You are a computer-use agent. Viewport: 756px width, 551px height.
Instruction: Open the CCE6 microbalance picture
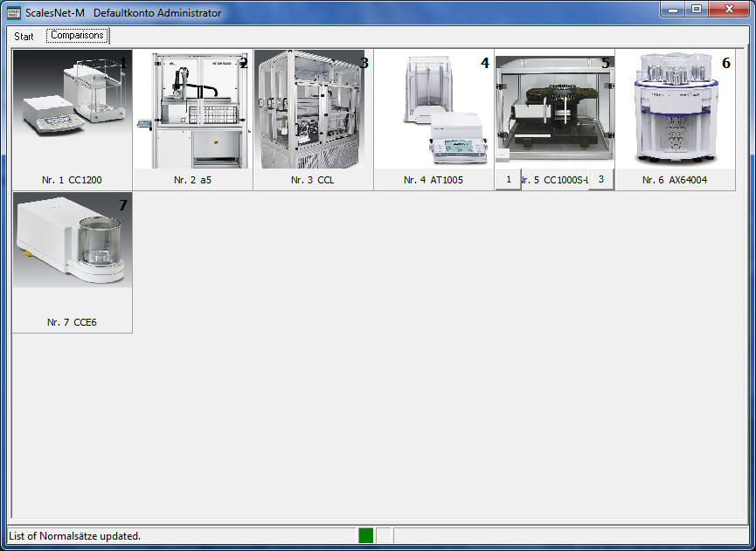pyautogui.click(x=72, y=240)
